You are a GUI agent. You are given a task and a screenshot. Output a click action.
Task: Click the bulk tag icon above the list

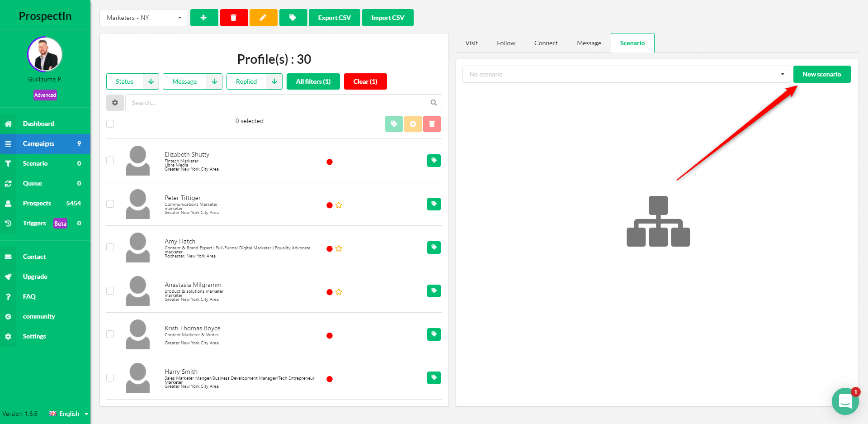point(394,124)
